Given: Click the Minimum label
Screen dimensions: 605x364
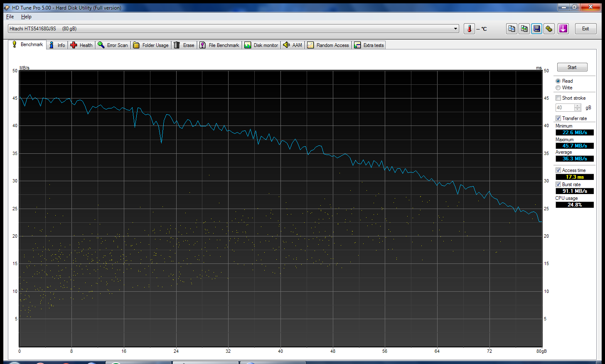Looking at the screenshot, I should (564, 126).
